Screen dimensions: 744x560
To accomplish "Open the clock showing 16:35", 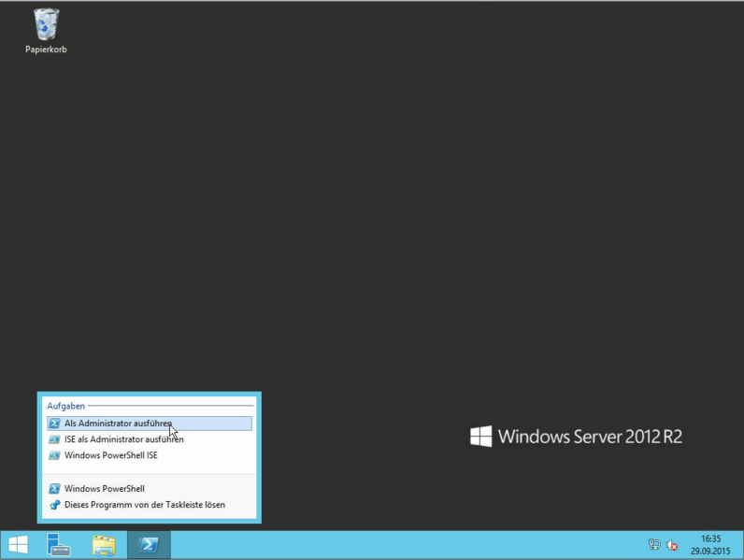I will coord(710,545).
